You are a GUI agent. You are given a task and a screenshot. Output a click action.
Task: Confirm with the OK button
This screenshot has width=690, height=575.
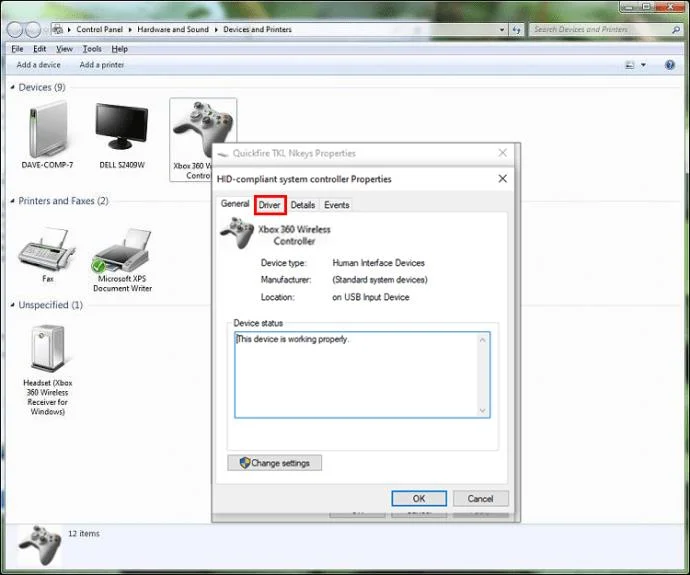click(x=419, y=498)
